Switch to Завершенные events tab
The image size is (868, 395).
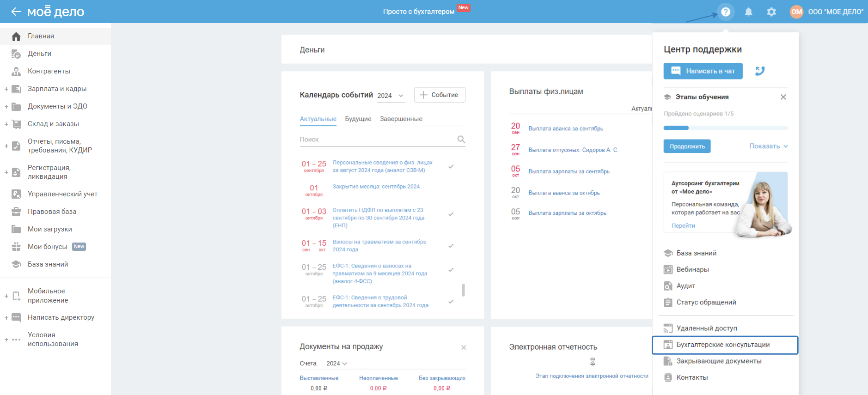(x=401, y=119)
